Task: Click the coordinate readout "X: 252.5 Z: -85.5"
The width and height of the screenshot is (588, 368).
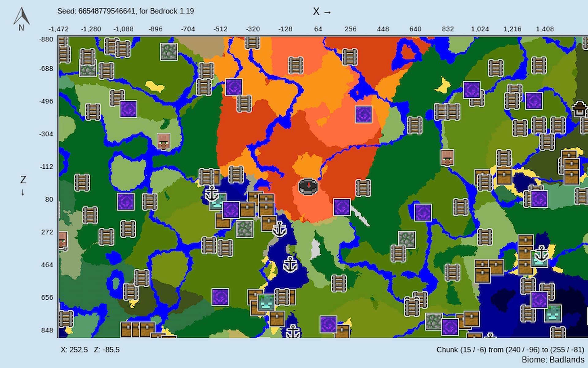Action: pos(90,350)
